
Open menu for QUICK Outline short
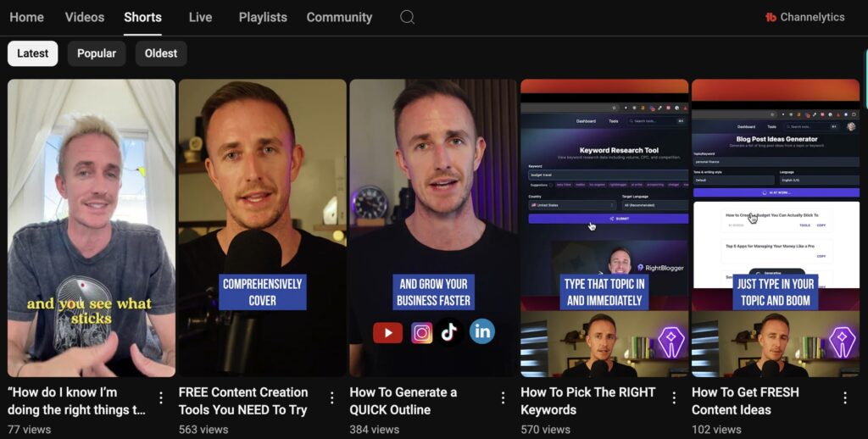coord(503,397)
